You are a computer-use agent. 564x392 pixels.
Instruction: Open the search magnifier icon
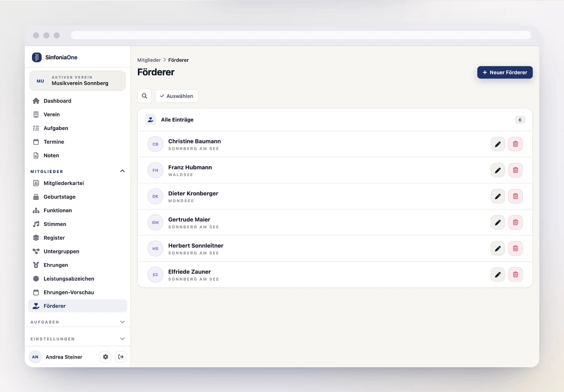[x=144, y=96]
